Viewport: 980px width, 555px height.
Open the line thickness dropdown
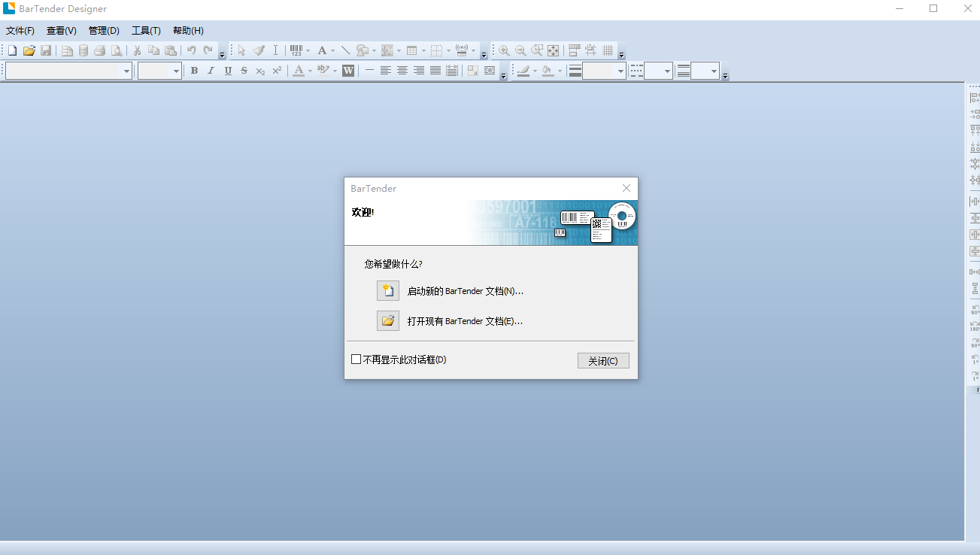pyautogui.click(x=621, y=71)
